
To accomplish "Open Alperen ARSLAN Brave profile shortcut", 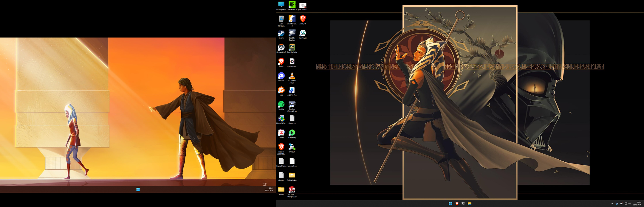I will pyautogui.click(x=281, y=149).
